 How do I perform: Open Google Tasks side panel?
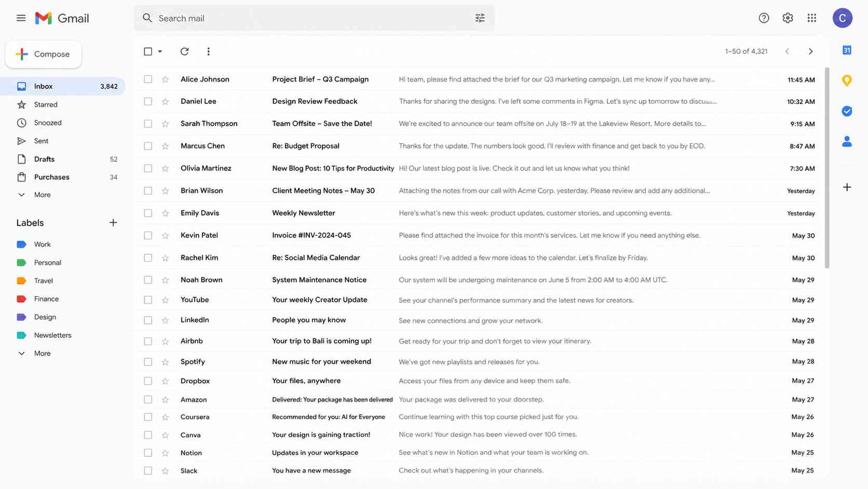[x=847, y=111]
